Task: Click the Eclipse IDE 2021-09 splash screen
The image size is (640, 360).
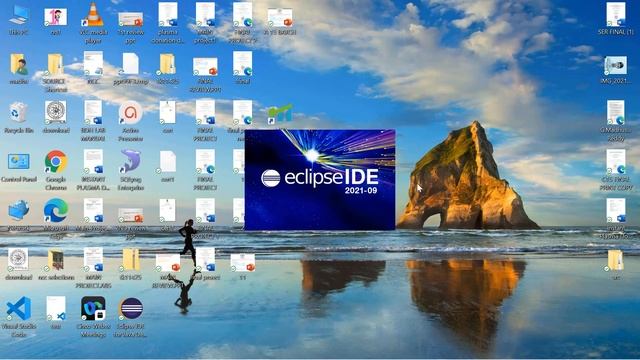Action: pos(320,180)
